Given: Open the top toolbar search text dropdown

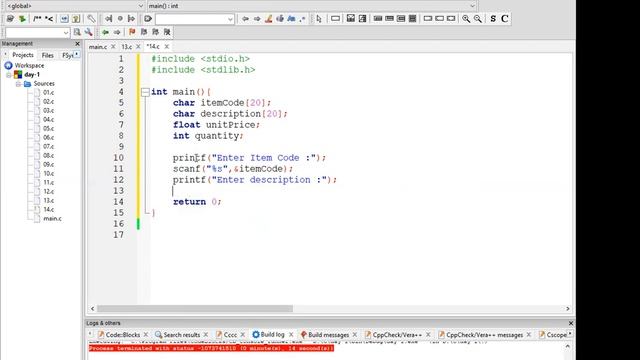Looking at the screenshot, I should [x=230, y=19].
